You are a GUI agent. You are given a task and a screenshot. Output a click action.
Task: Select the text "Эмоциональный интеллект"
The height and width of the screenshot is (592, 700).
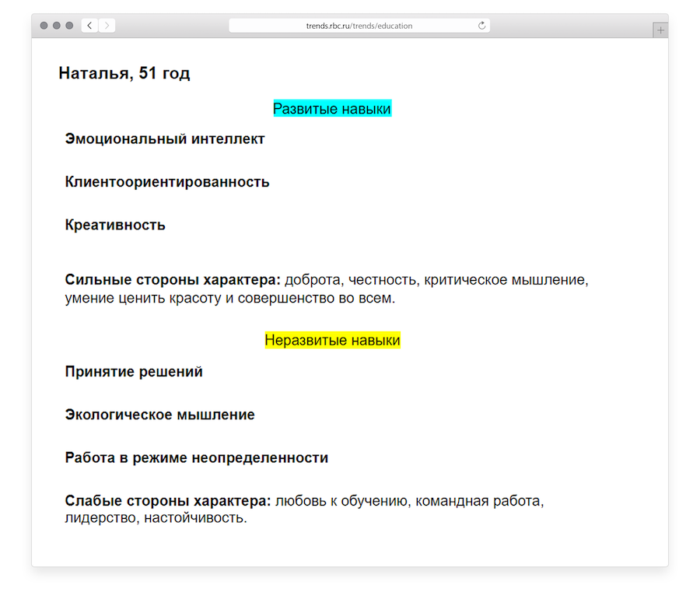165,138
